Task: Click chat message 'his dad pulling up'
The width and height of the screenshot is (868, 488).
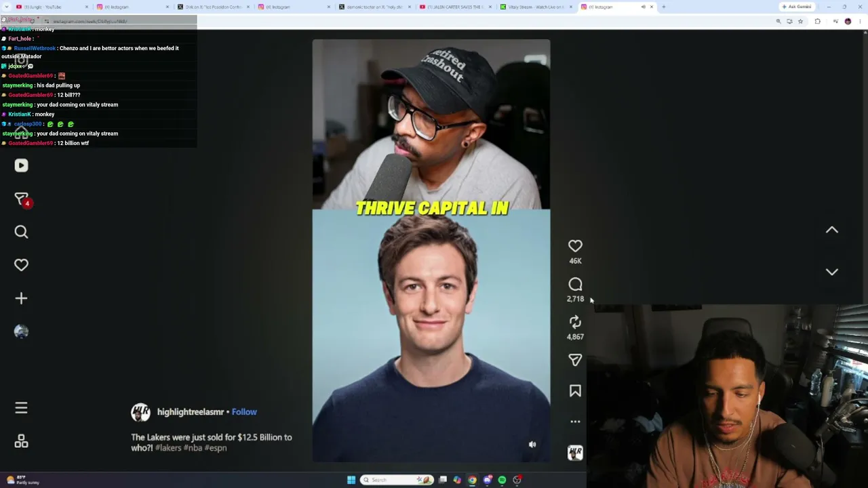Action: click(58, 85)
